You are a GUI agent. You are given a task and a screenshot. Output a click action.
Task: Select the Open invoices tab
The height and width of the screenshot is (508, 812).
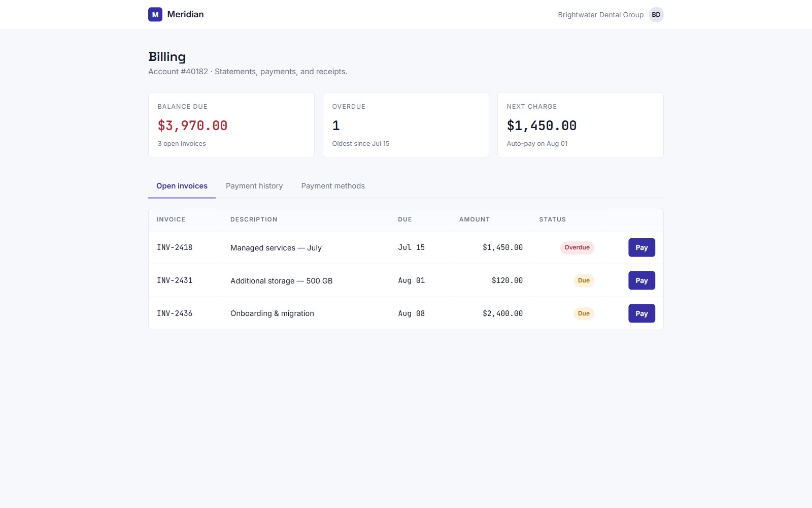pyautogui.click(x=182, y=186)
